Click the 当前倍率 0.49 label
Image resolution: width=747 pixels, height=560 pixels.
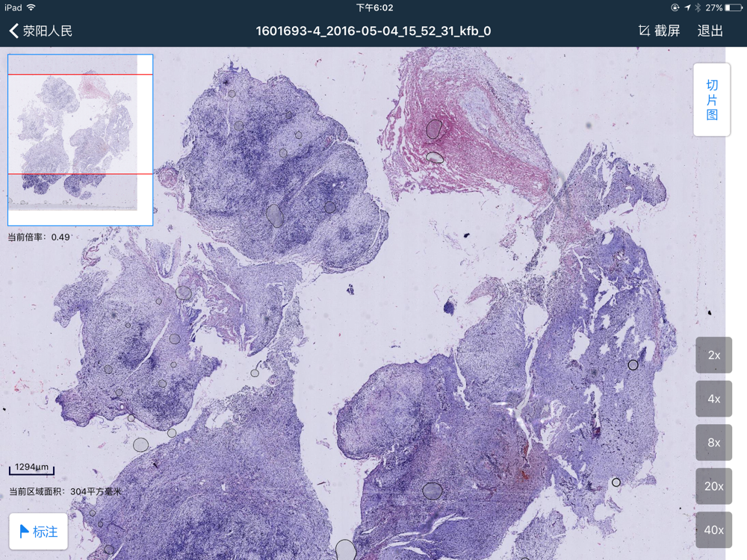pos(39,237)
